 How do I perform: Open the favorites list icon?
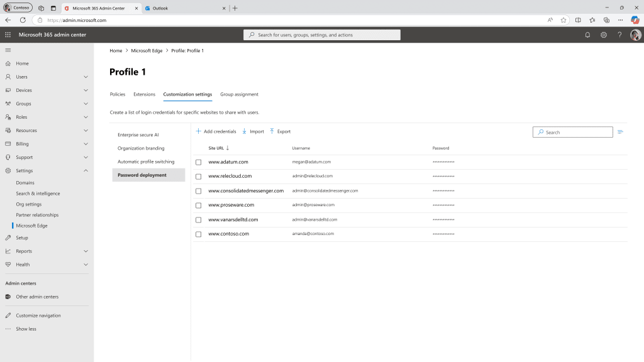pyautogui.click(x=592, y=20)
